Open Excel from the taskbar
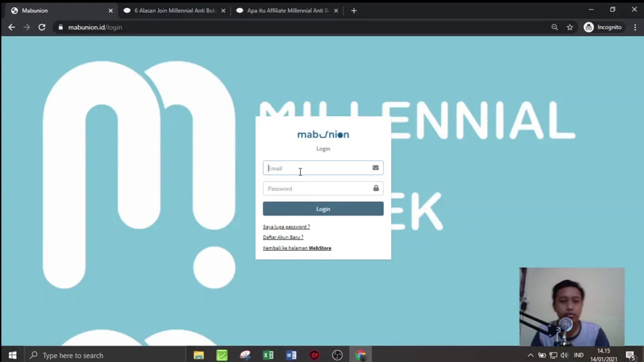This screenshot has width=644, height=362. pyautogui.click(x=268, y=355)
